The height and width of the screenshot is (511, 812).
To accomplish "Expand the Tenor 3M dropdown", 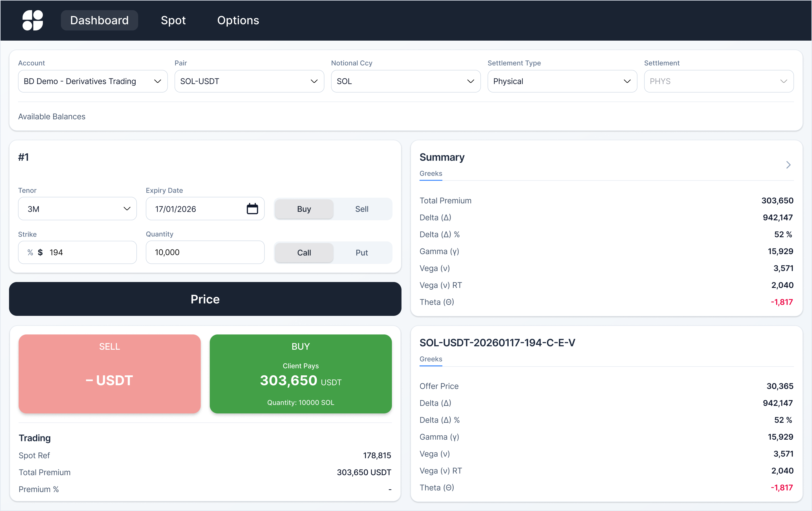I will pyautogui.click(x=77, y=209).
